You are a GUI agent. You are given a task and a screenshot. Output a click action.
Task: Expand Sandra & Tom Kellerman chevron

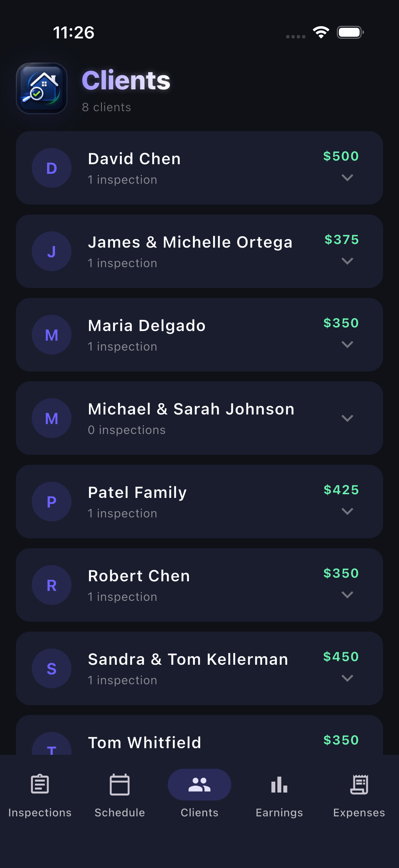coord(347,678)
